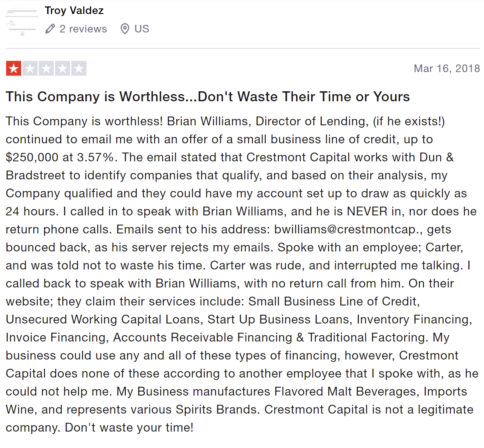This screenshot has width=484, height=448.
Task: Click the fourth gray star
Action: coord(63,69)
